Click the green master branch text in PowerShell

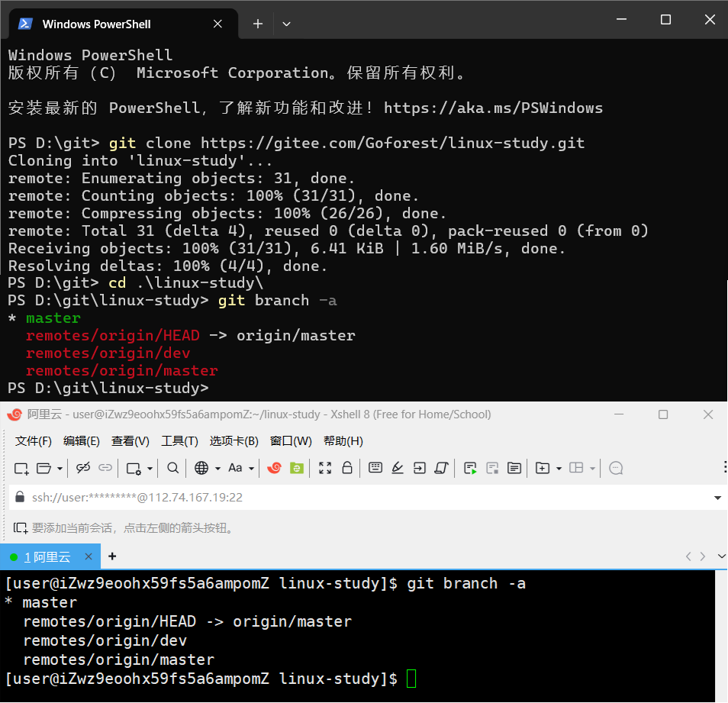53,318
